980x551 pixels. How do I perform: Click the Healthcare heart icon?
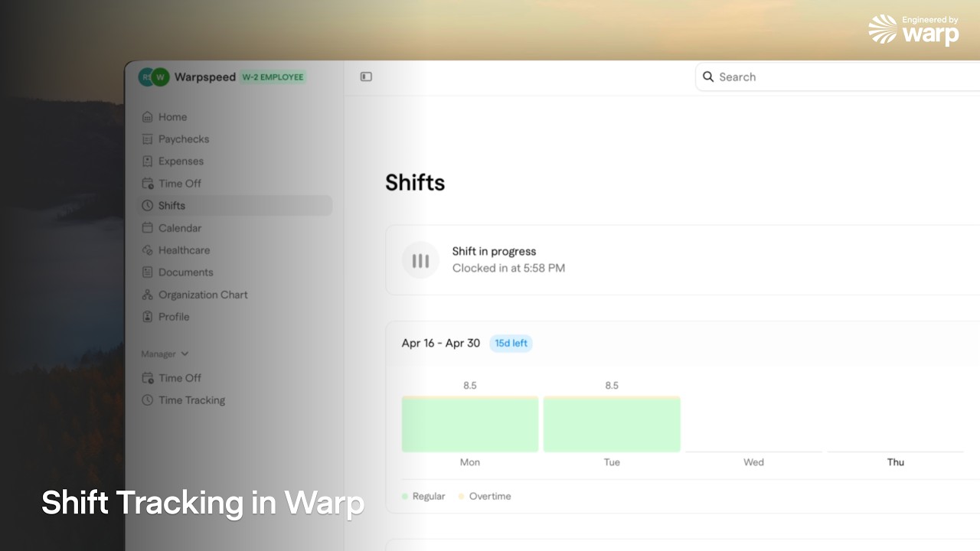tap(148, 250)
